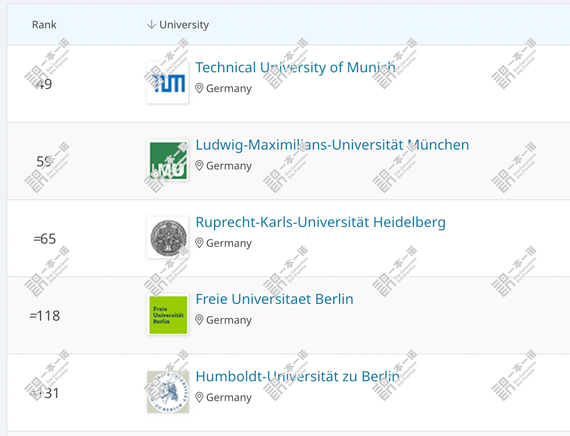Select the Humboldt-Universität zu Berlin logo

[x=168, y=392]
